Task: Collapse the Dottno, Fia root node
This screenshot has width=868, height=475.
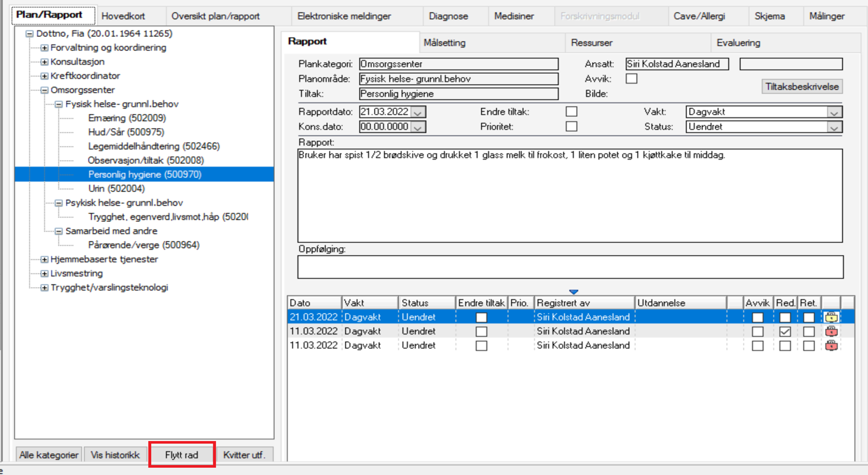Action: (x=29, y=33)
